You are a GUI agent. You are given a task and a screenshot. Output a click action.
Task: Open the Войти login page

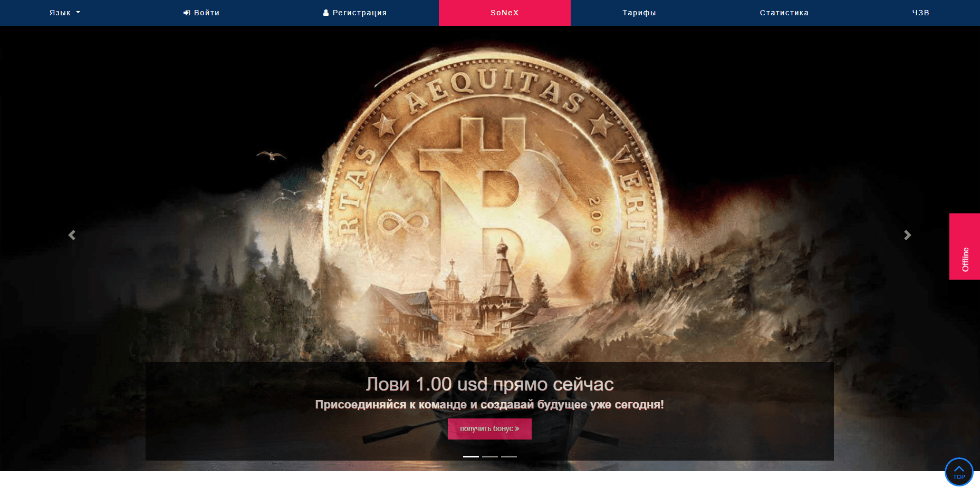201,13
